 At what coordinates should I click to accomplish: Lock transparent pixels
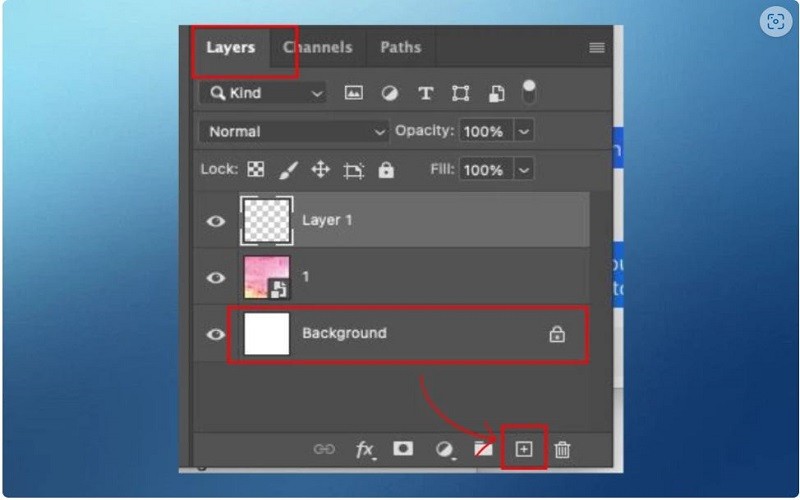pos(256,169)
